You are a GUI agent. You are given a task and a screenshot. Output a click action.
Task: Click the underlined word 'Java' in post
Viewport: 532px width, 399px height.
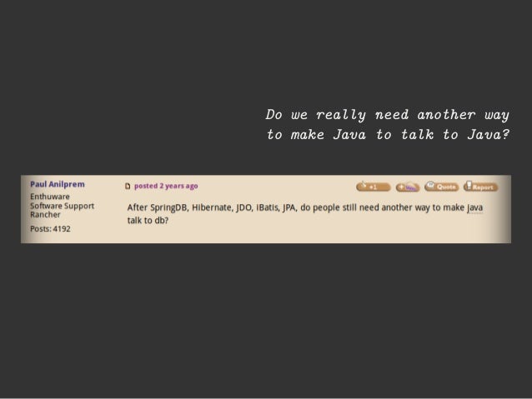474,207
